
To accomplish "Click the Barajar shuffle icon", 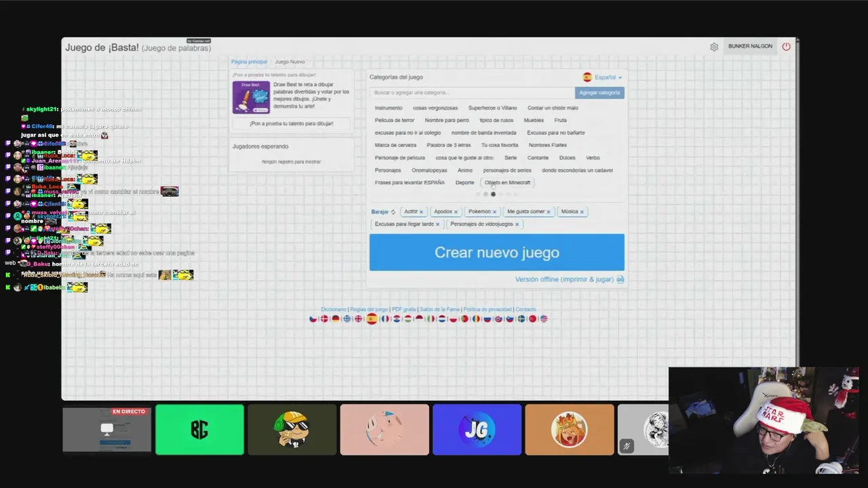I will [x=393, y=212].
